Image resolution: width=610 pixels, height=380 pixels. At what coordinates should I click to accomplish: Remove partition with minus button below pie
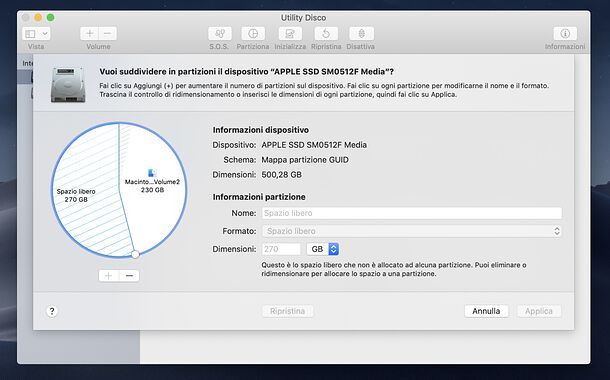pyautogui.click(x=129, y=276)
